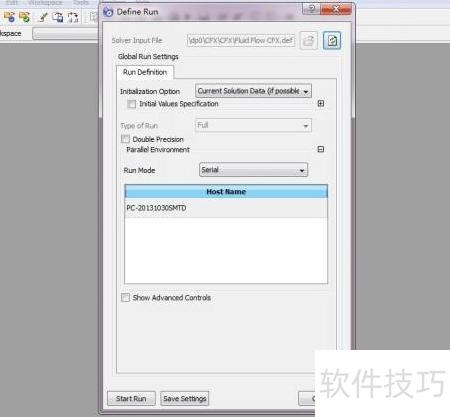Click the pencil edit icon in toolbar
Viewport: 450px width, 417px height.
(x=43, y=17)
